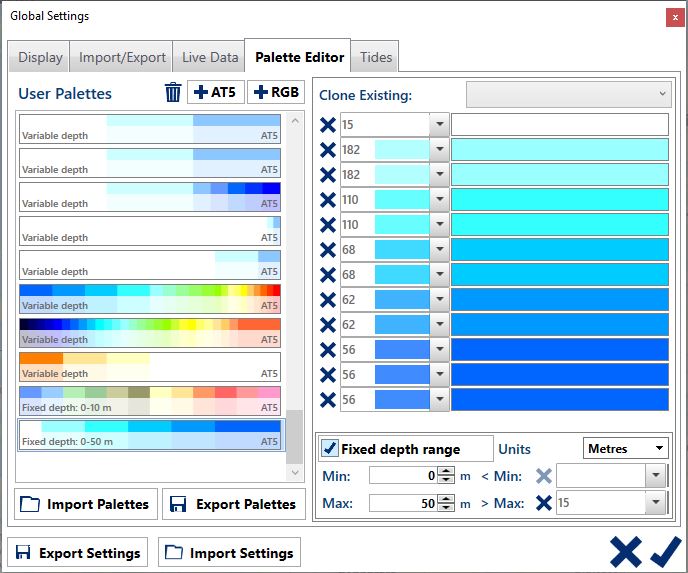Open the > Max color dropdown
This screenshot has height=573, width=688.
[654, 503]
